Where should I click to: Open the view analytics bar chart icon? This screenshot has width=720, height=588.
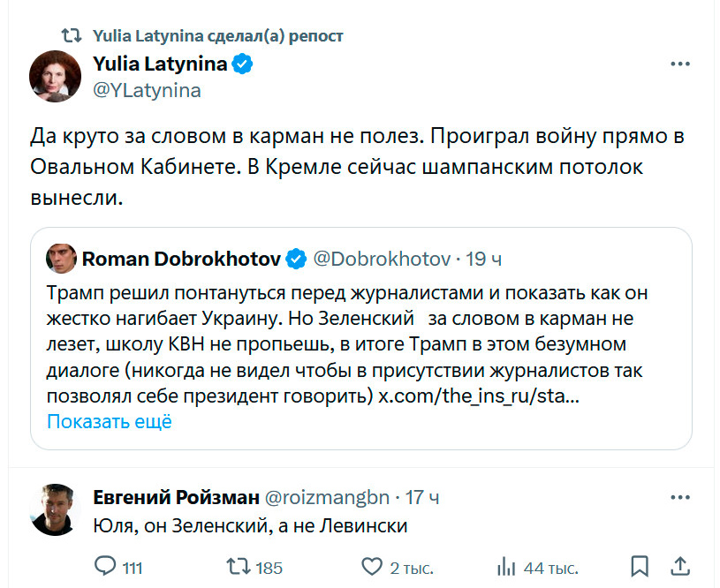506,566
